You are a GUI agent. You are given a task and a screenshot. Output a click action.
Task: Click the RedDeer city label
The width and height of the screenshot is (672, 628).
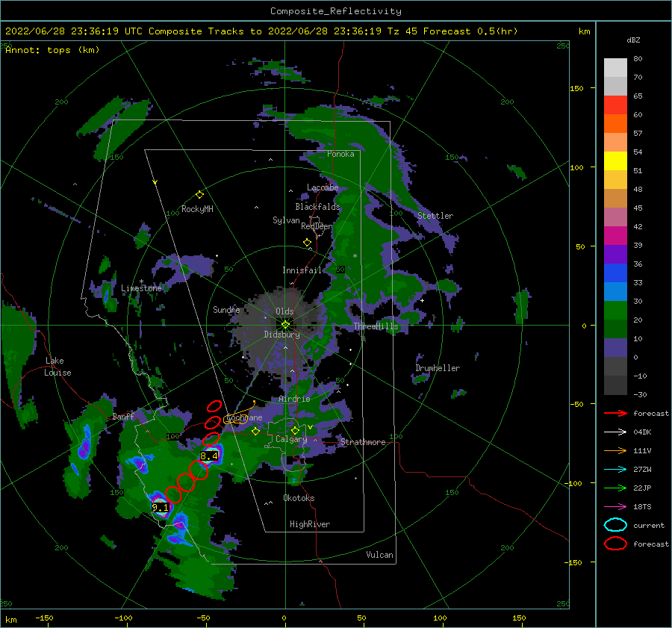point(317,226)
